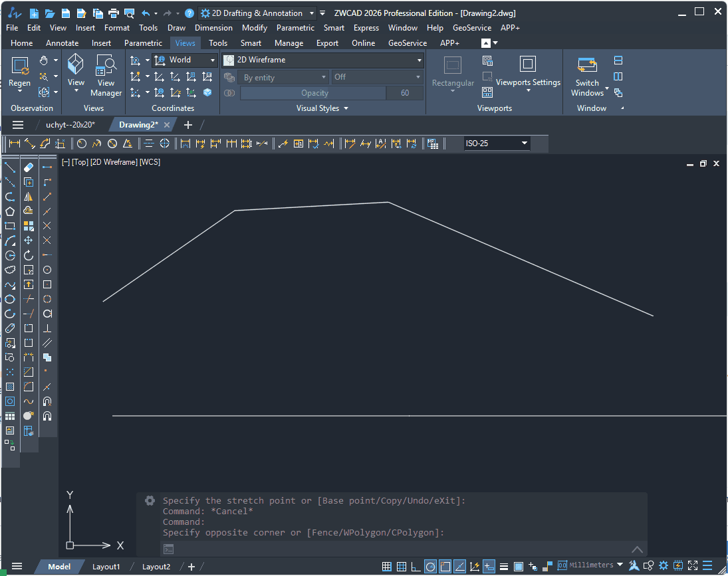Activate the Hatch tool
The width and height of the screenshot is (728, 576).
10,387
